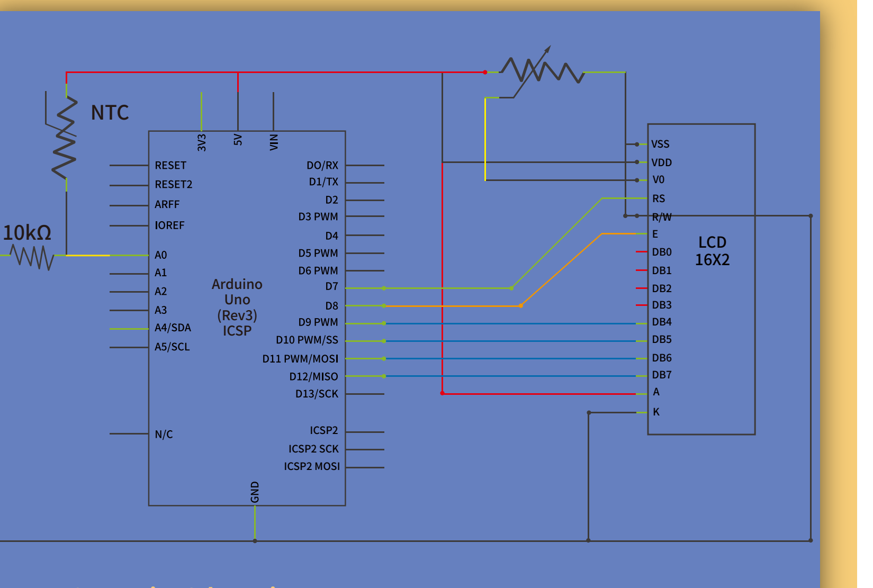Select the Arduino Uno (Rev3) ICSP label
The image size is (873, 588).
(x=237, y=307)
